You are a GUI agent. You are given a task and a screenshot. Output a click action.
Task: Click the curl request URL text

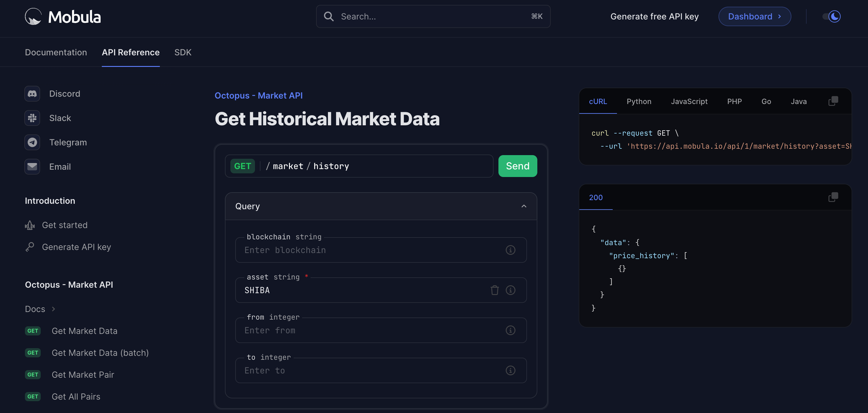point(739,146)
